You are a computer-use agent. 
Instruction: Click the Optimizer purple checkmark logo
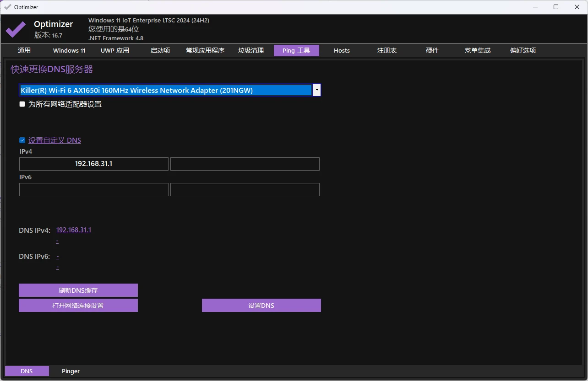[x=16, y=29]
